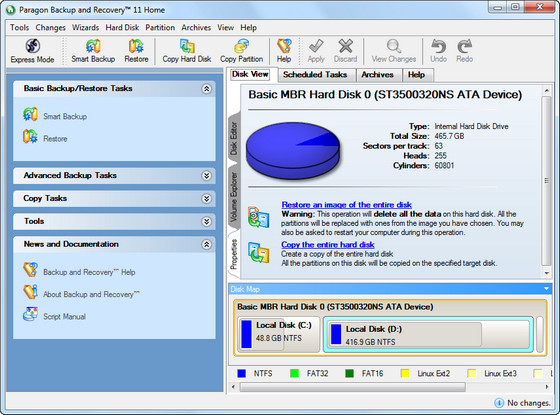
Task: Click the restore disk image icon
Action: tap(259, 217)
